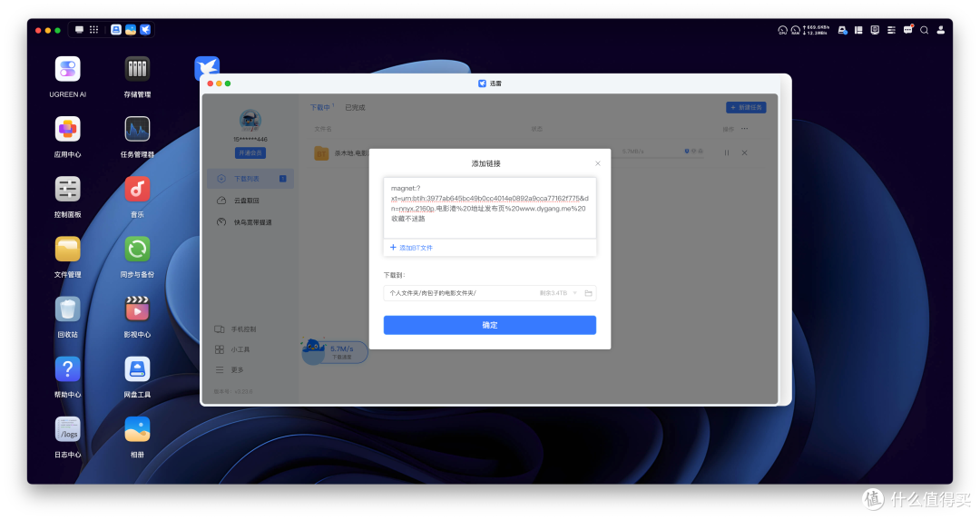Open the user account icon in top bar
This screenshot has width=980, height=520.
[x=941, y=30]
